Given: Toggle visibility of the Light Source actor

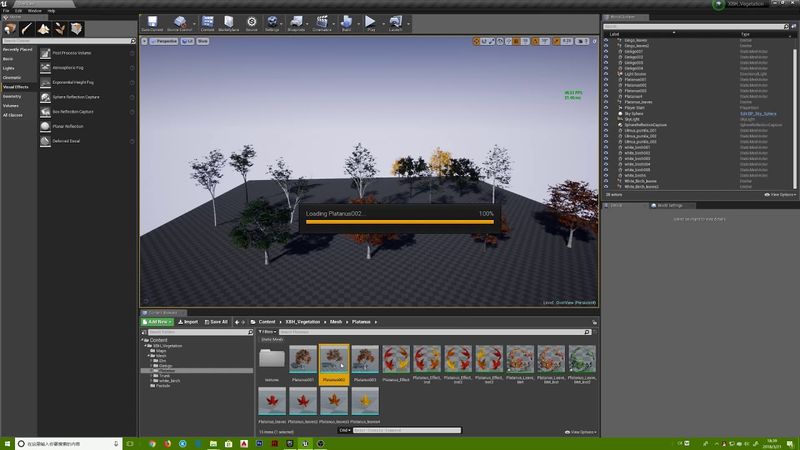Looking at the screenshot, I should tap(607, 75).
